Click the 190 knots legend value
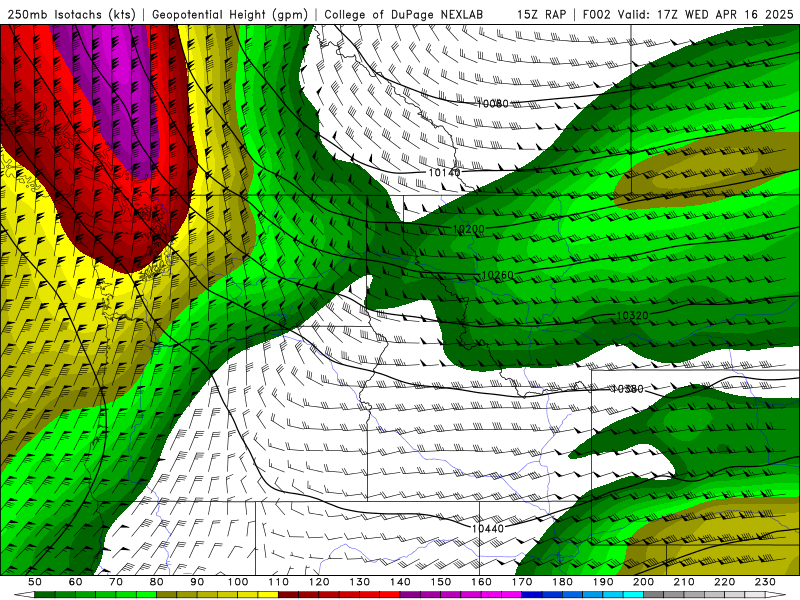This screenshot has width=800, height=600. click(x=604, y=582)
